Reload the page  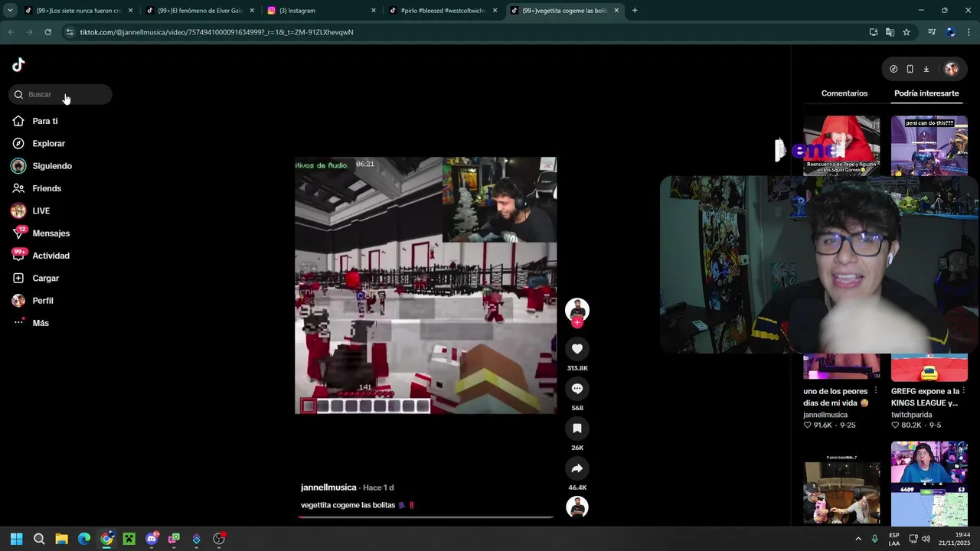click(47, 32)
